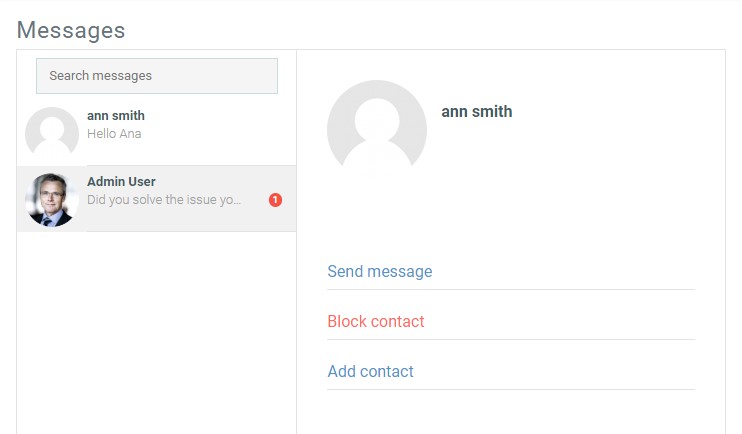Click the Messages page heading
742x434 pixels.
click(71, 30)
